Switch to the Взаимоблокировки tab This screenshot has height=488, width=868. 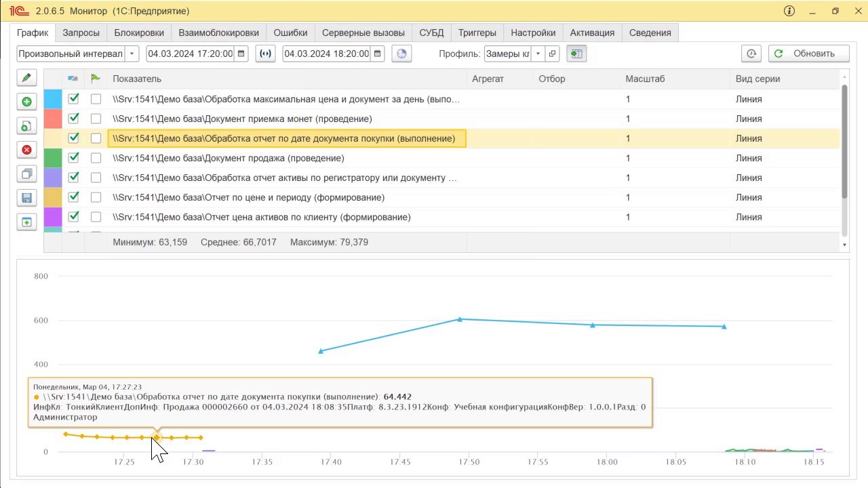tap(219, 33)
